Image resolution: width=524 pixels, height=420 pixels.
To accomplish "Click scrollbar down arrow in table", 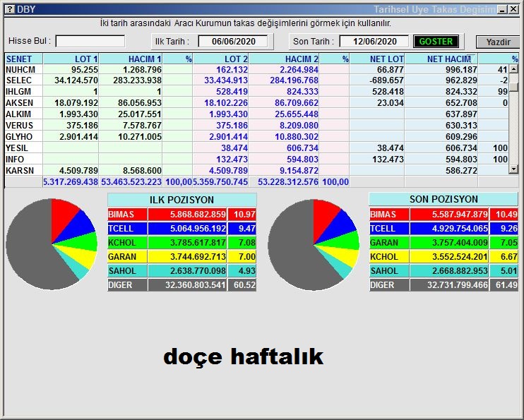I will coord(513,169).
